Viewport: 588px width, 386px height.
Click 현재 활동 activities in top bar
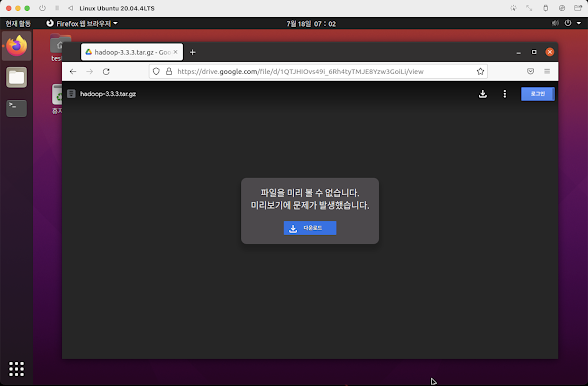18,24
